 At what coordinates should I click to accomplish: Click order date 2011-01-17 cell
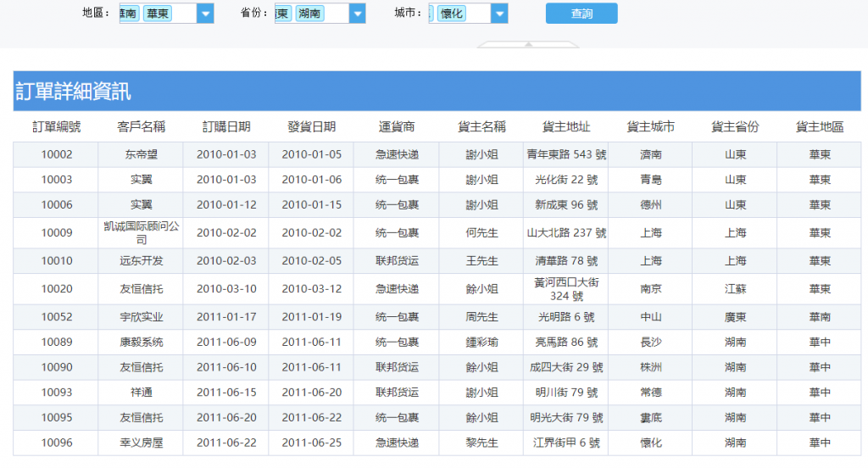[x=225, y=317]
